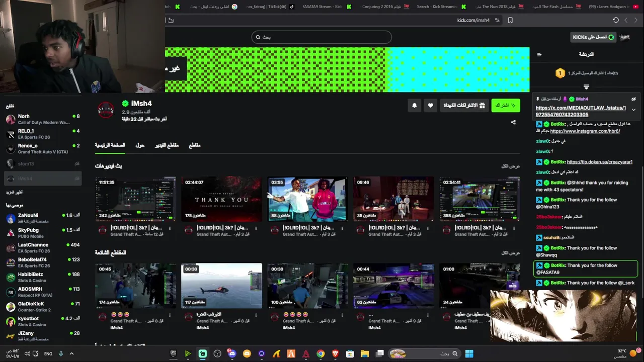Collapse the chat panel with arrow icon
644x362 pixels.
(x=539, y=54)
